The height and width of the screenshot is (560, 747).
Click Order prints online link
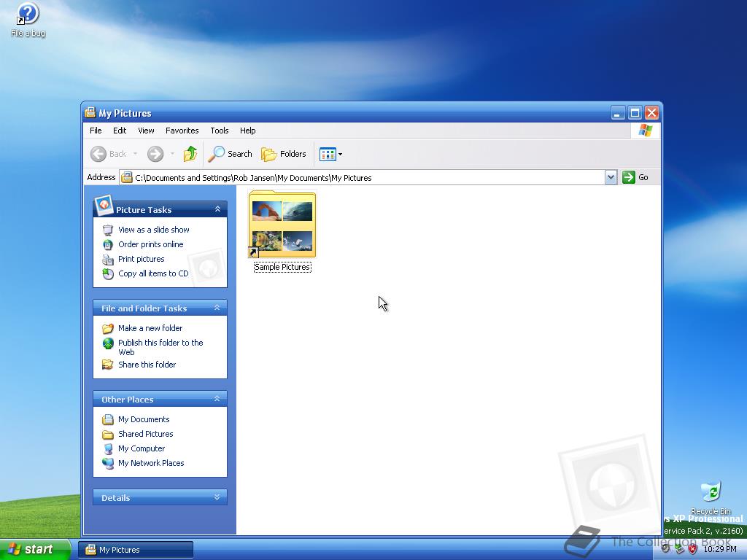[x=150, y=244]
